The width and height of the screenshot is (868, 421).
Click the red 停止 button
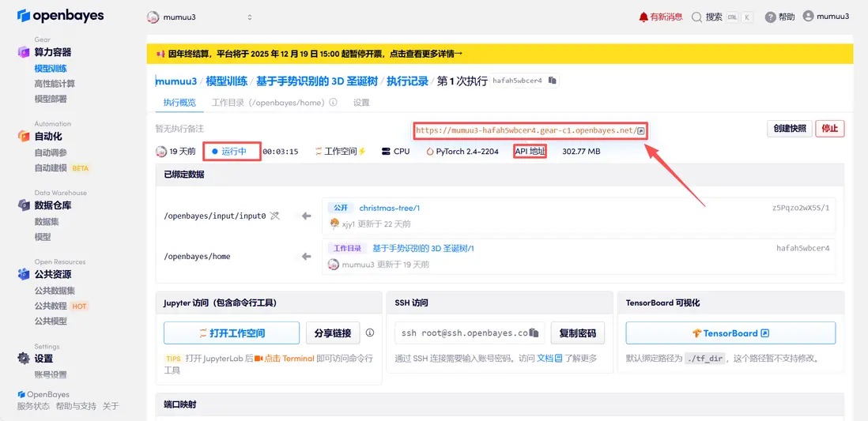click(x=830, y=128)
